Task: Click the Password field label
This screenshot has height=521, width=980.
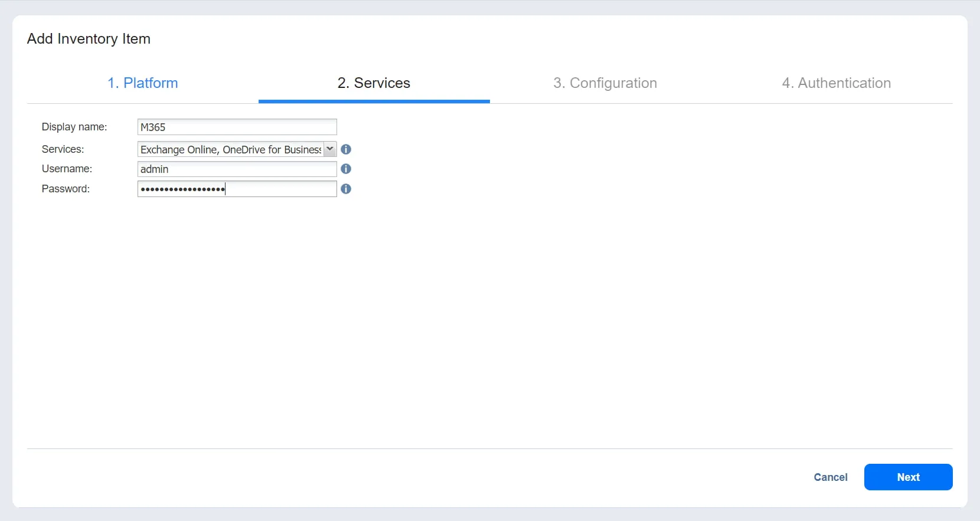Action: [x=66, y=189]
